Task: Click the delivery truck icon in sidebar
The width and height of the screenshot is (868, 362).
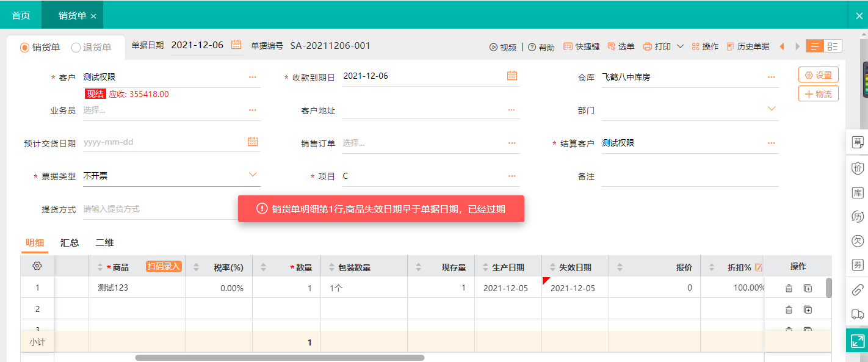Action: coord(858,314)
